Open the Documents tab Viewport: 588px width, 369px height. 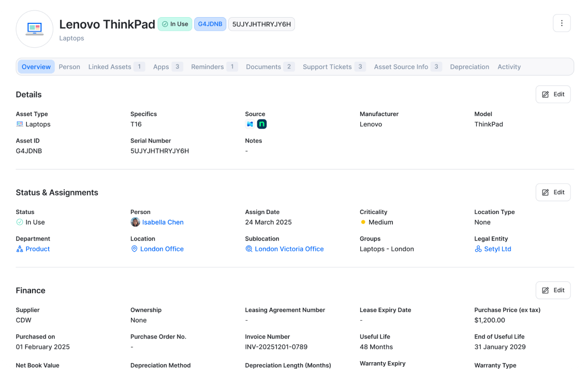(x=270, y=67)
